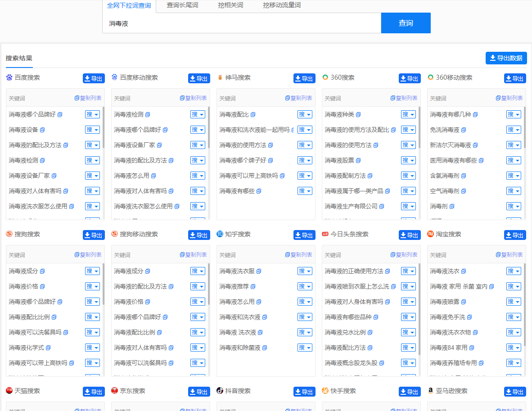Copy keyword 消毒液洗衣服 in 知乎搜索
Screen dimensions: 532x411
click(259, 271)
